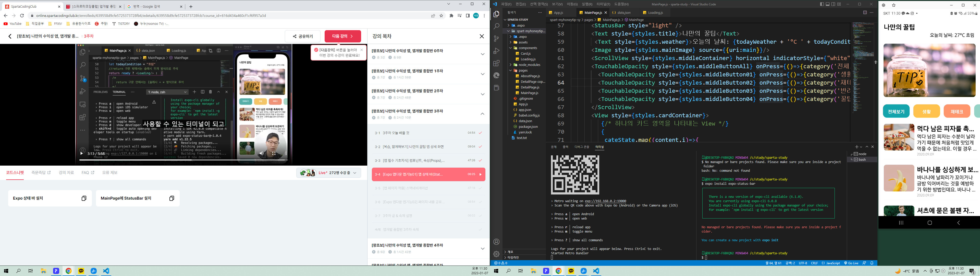
Task: Copy the 'Expo 상태 바 설치' code snippet
Action: click(x=84, y=198)
